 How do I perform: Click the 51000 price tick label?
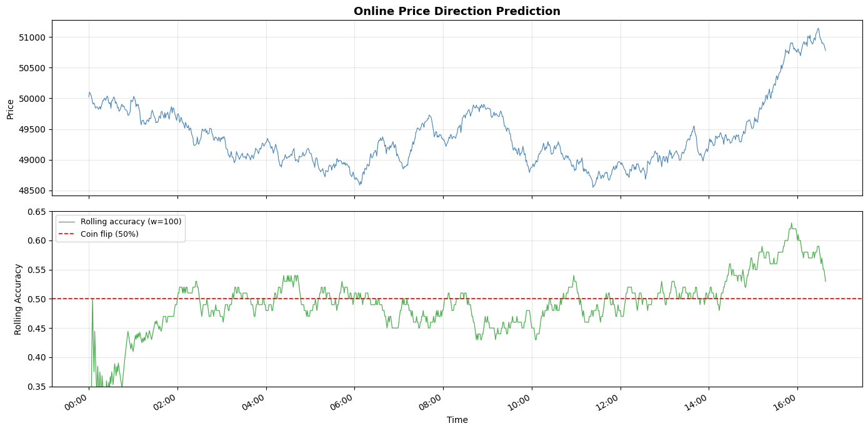coord(32,37)
